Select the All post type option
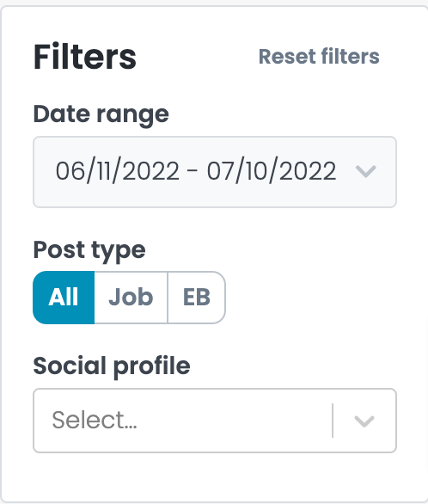 (x=64, y=298)
